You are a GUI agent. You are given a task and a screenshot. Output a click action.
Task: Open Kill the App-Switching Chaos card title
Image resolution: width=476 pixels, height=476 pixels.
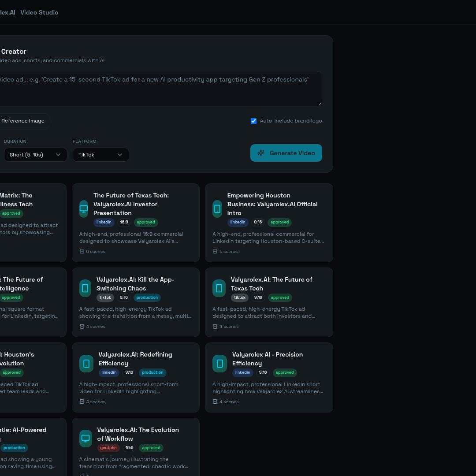point(135,284)
